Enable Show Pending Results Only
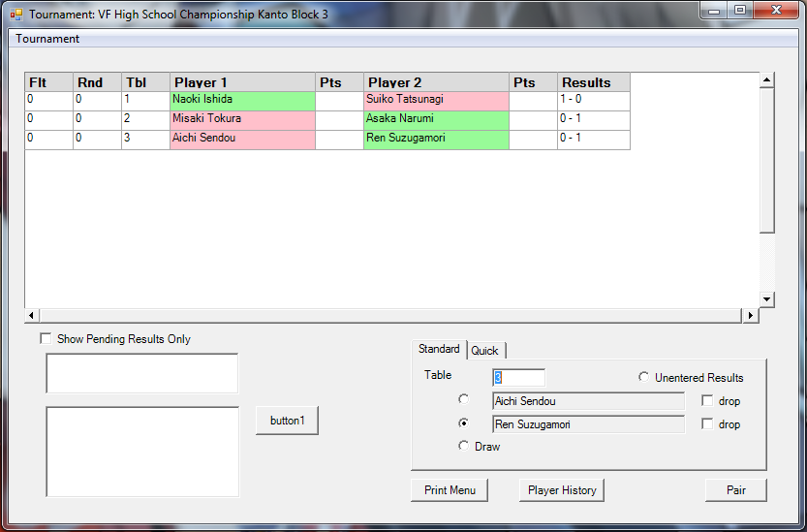 click(x=46, y=338)
